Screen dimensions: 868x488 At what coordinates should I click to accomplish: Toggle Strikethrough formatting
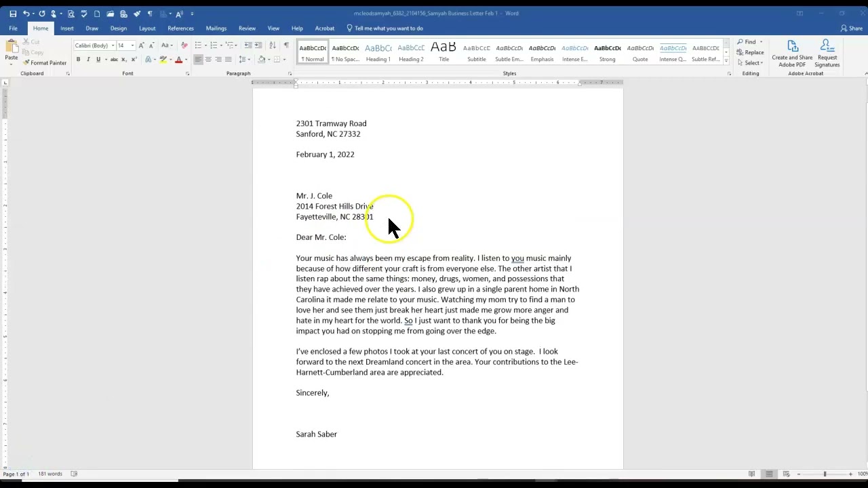(x=113, y=60)
